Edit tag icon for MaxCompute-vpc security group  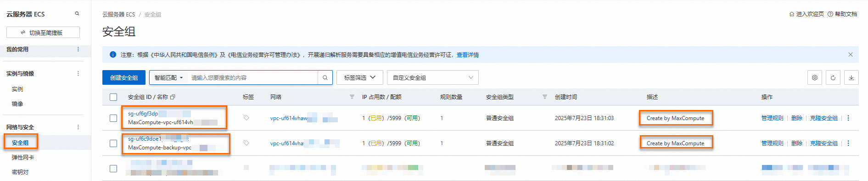(246, 118)
